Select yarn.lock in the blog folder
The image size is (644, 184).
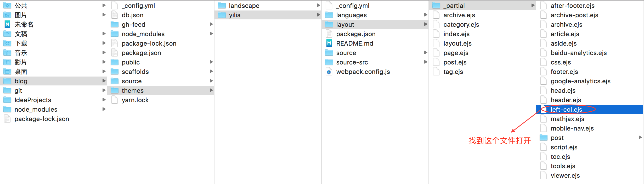point(135,100)
